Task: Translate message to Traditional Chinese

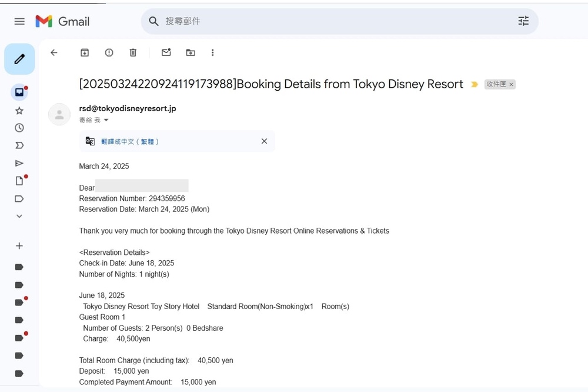Action: tap(130, 141)
